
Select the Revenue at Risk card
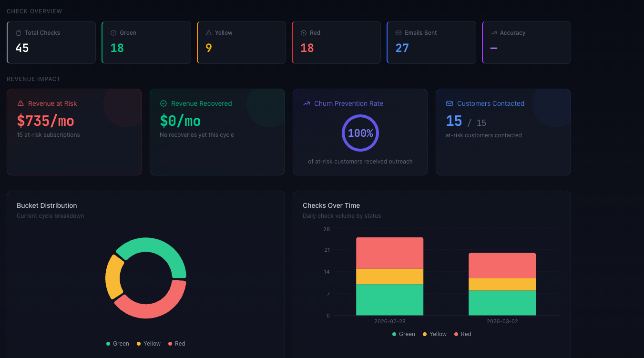click(74, 132)
